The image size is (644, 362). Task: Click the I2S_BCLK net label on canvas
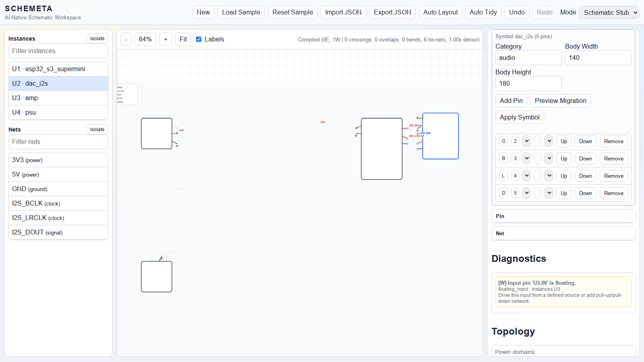click(x=416, y=125)
